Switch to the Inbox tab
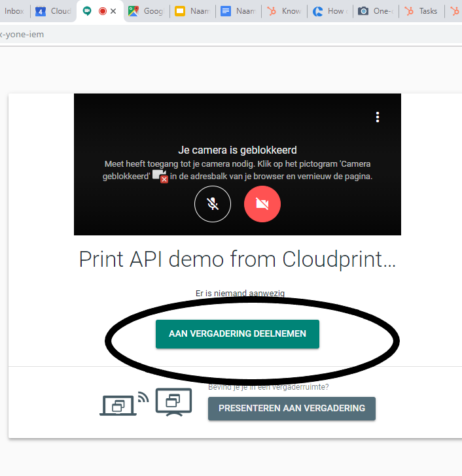 (14, 11)
